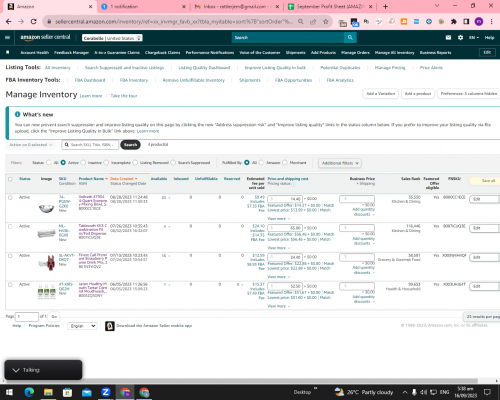Click the black Search button for SKUs
Image resolution: width=500 pixels, height=400 pixels.
130,145
